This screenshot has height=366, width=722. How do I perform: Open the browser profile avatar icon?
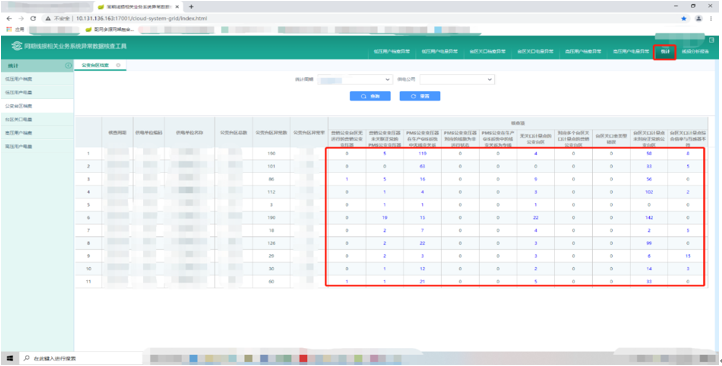click(x=699, y=18)
